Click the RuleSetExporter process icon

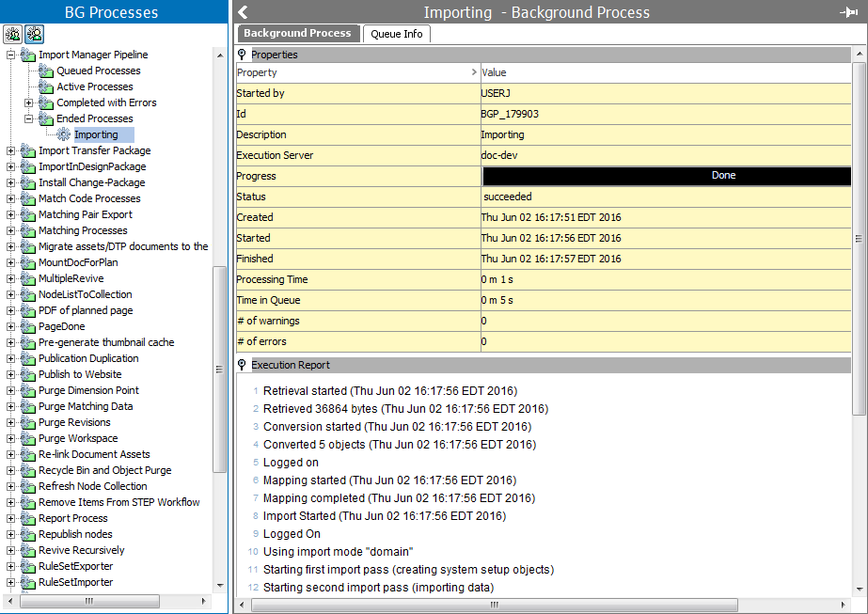pyautogui.click(x=28, y=566)
